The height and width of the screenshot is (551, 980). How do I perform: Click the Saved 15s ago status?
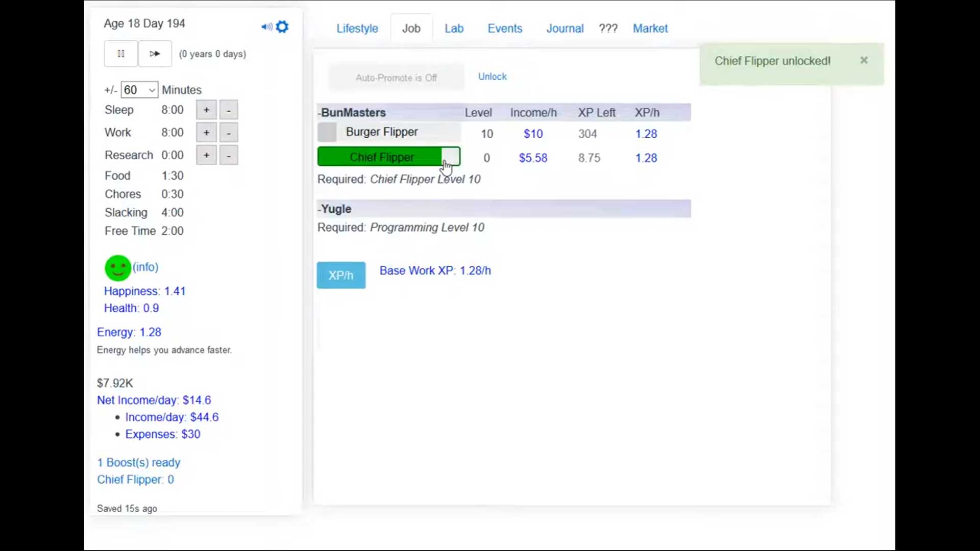click(x=127, y=509)
